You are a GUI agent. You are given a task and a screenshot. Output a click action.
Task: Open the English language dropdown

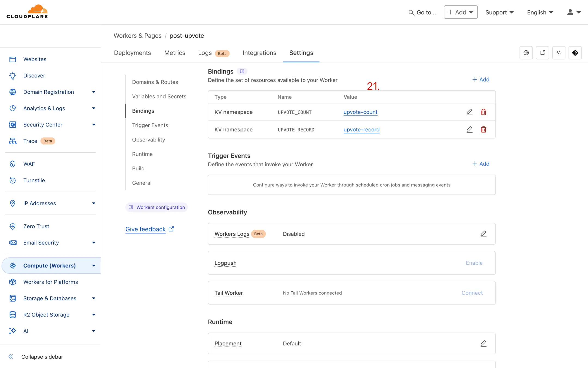540,12
